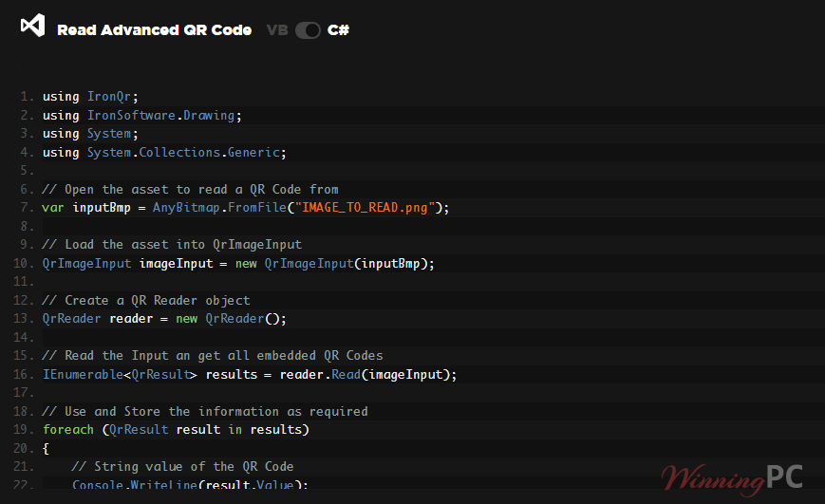Click 'IEnumerable<QrResult>' on line 16
This screenshot has width=825, height=504.
coord(120,375)
